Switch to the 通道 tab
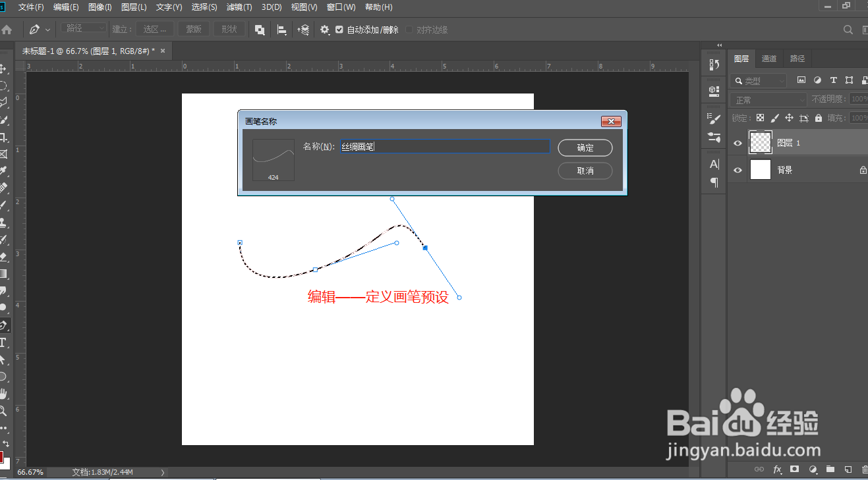This screenshot has height=480, width=868. [769, 59]
